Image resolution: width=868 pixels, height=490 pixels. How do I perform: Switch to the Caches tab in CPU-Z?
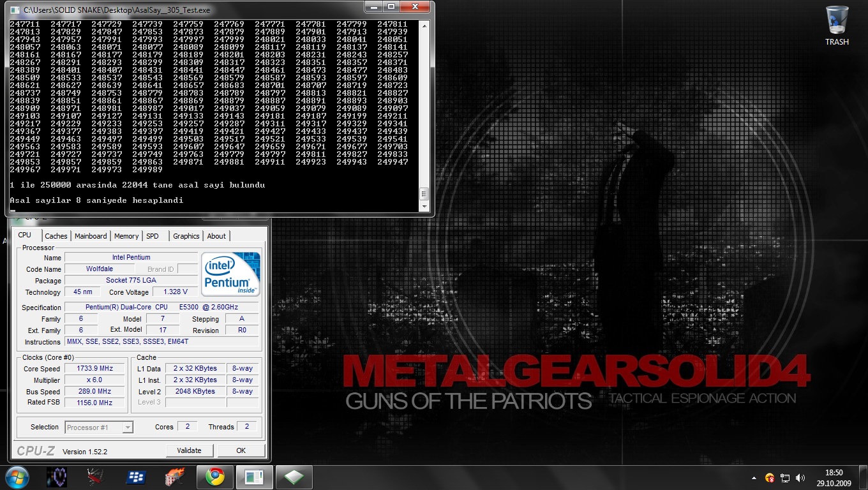(x=56, y=236)
